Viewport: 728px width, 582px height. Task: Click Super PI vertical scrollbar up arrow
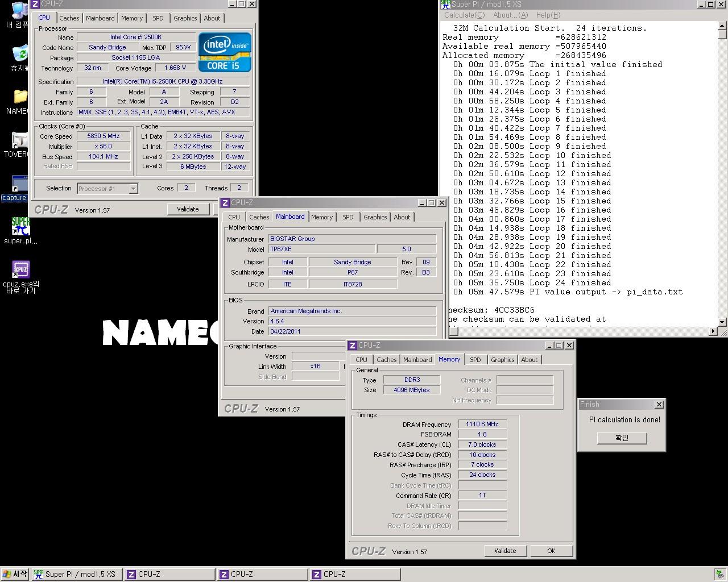tap(722, 26)
